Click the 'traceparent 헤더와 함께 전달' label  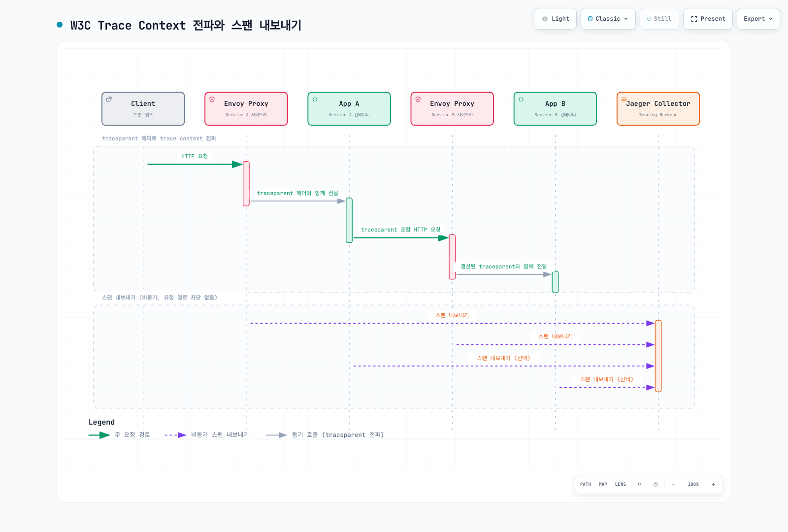[297, 193]
